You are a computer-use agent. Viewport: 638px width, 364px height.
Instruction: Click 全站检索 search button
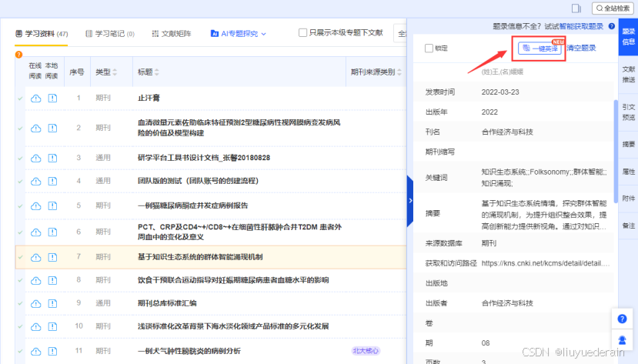613,8
